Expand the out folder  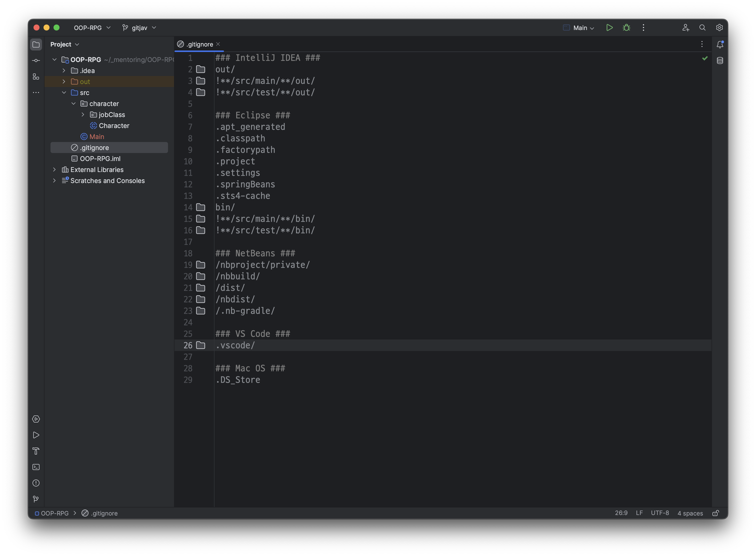64,81
